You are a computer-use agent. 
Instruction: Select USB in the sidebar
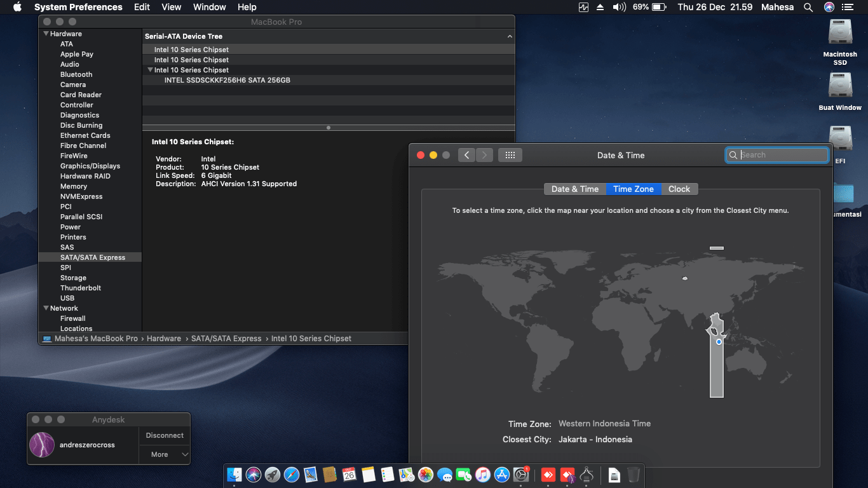pos(67,298)
